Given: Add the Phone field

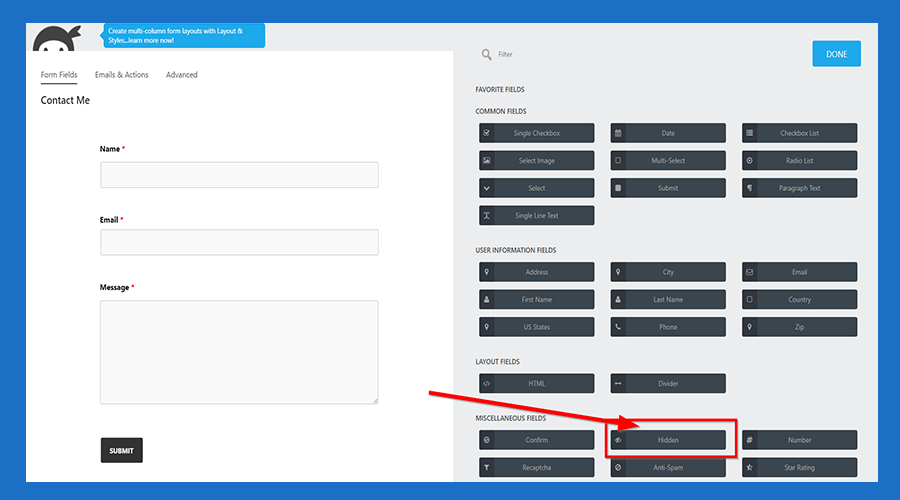Looking at the screenshot, I should point(667,327).
